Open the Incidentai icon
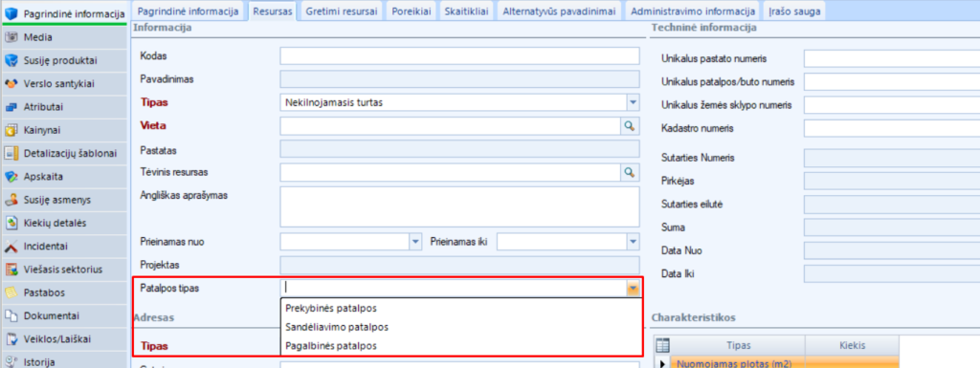Image resolution: width=980 pixels, height=368 pixels. pos(11,247)
